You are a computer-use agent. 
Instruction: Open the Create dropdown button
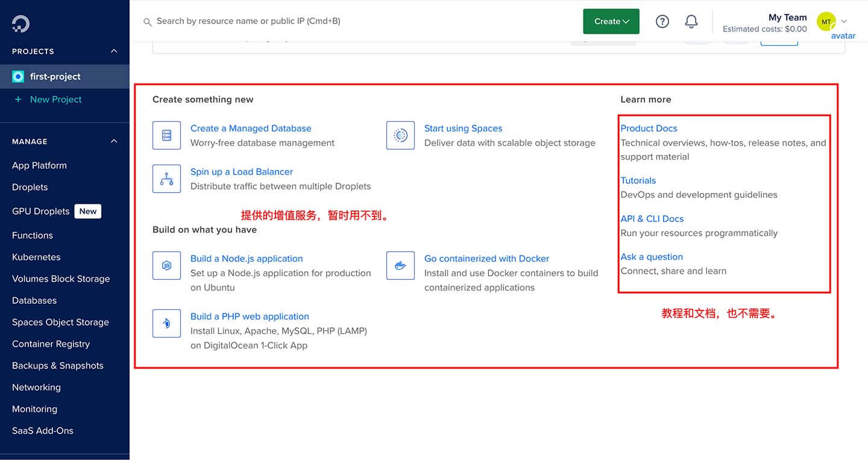point(611,21)
